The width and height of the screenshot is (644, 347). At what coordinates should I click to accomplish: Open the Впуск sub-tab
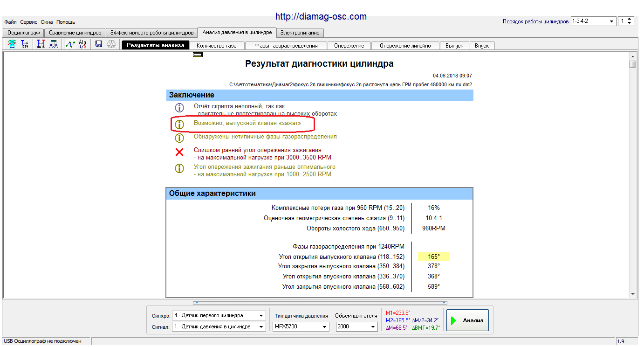482,46
